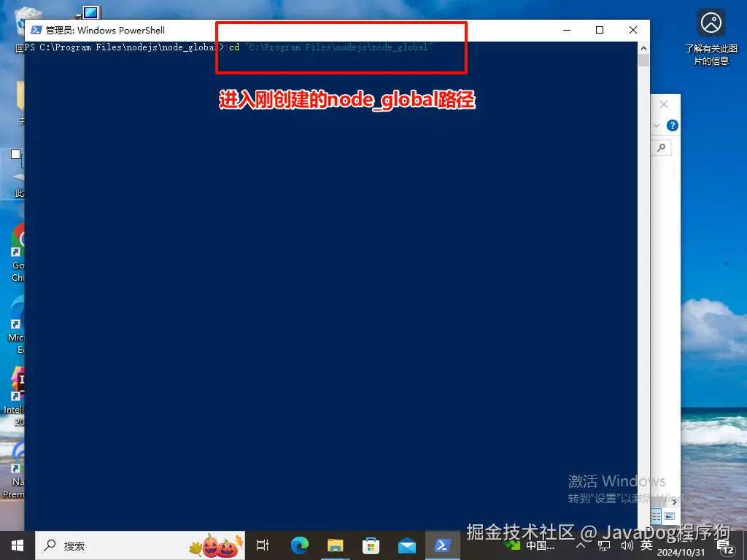This screenshot has width=747, height=560.
Task: Tick the desktop icon selection checkbox
Action: pos(16,155)
